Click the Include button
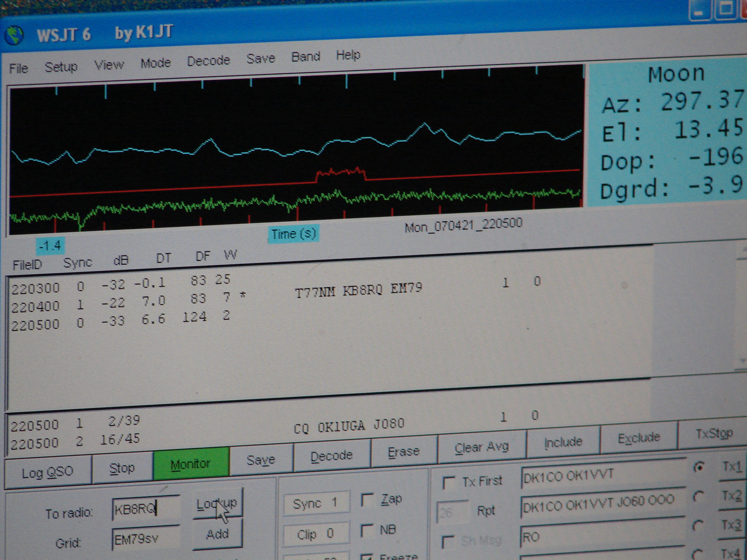 563,442
